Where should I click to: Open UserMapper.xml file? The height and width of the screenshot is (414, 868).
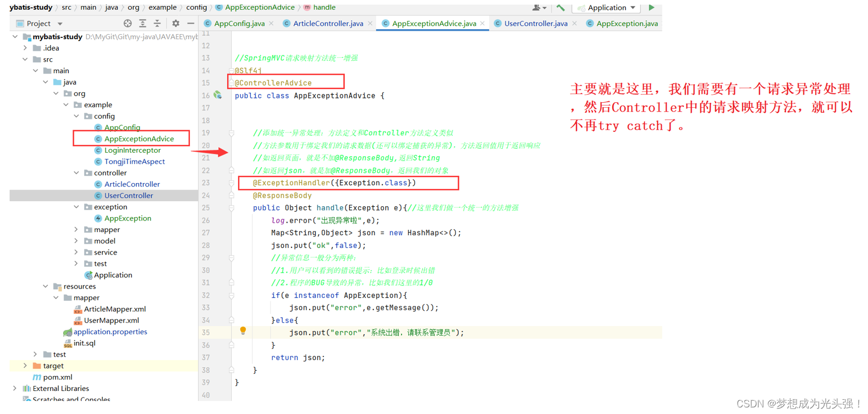tap(111, 321)
